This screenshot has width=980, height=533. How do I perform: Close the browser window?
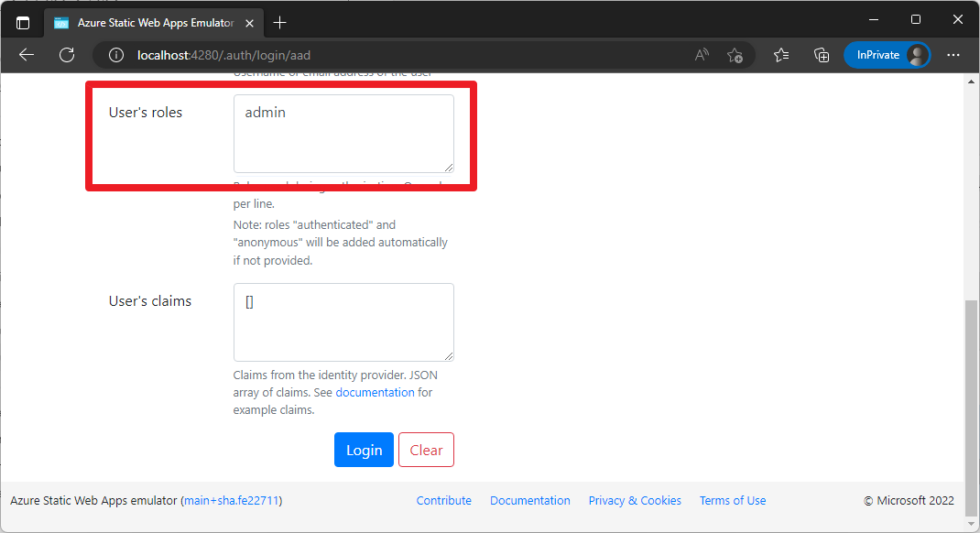pyautogui.click(x=957, y=20)
